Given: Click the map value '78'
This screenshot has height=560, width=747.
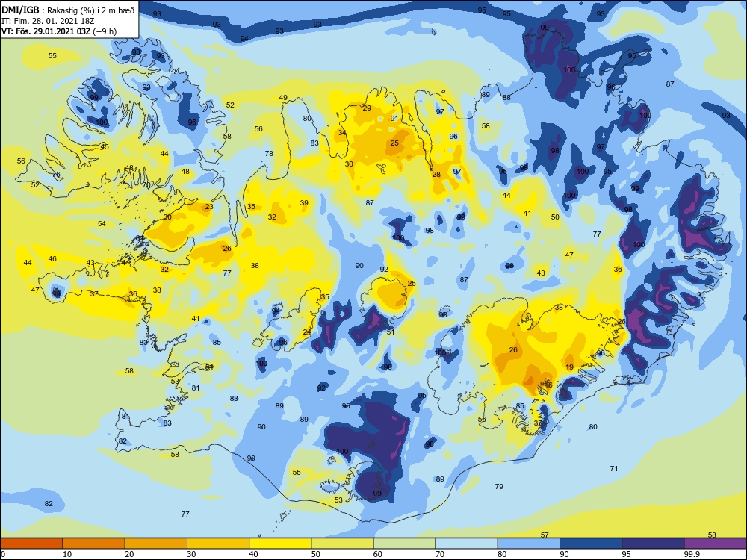Looking at the screenshot, I should [x=269, y=153].
